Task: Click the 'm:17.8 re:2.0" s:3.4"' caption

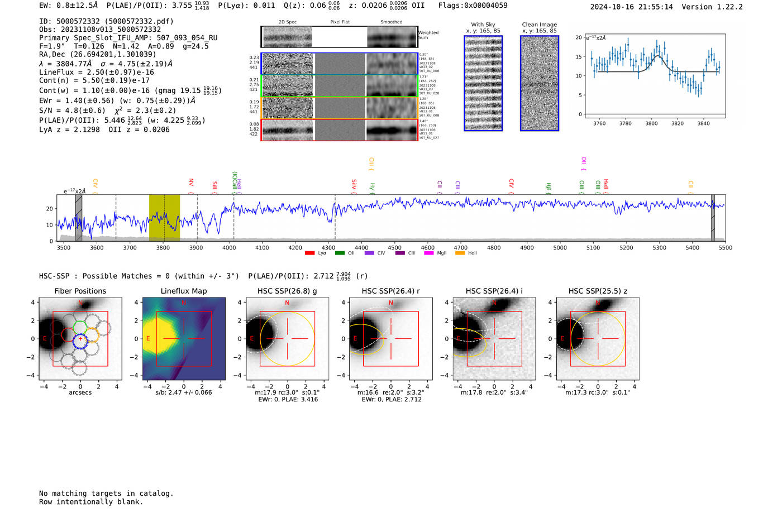Action: pyautogui.click(x=494, y=392)
